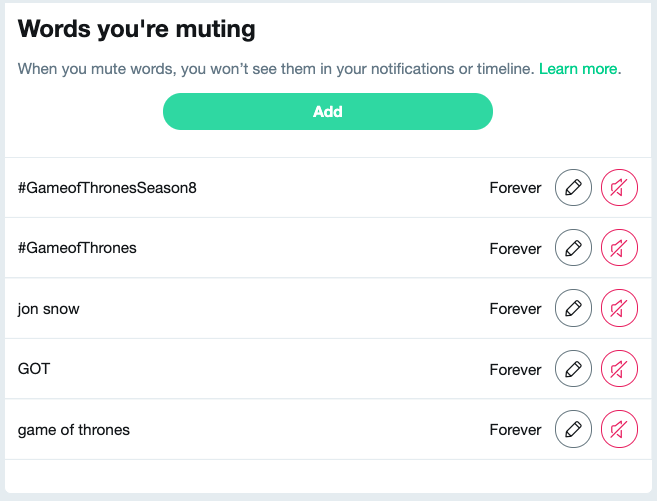The width and height of the screenshot is (657, 501).
Task: Select the #GameofThronesSeason8 list row text
Action: click(x=107, y=187)
